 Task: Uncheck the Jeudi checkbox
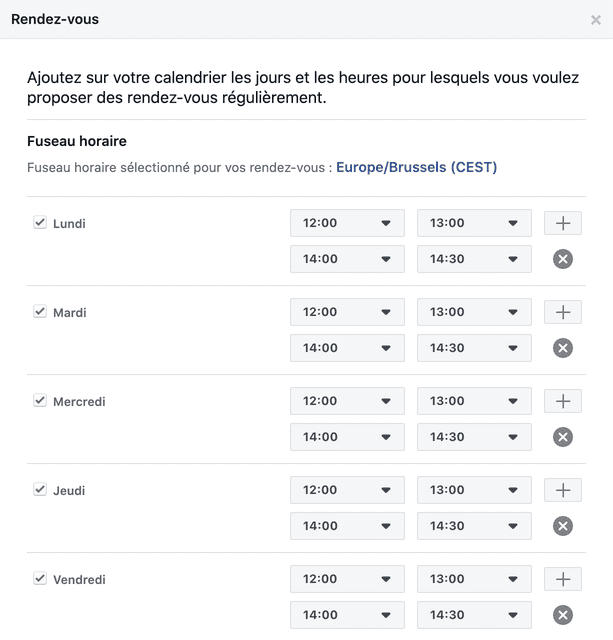40,489
